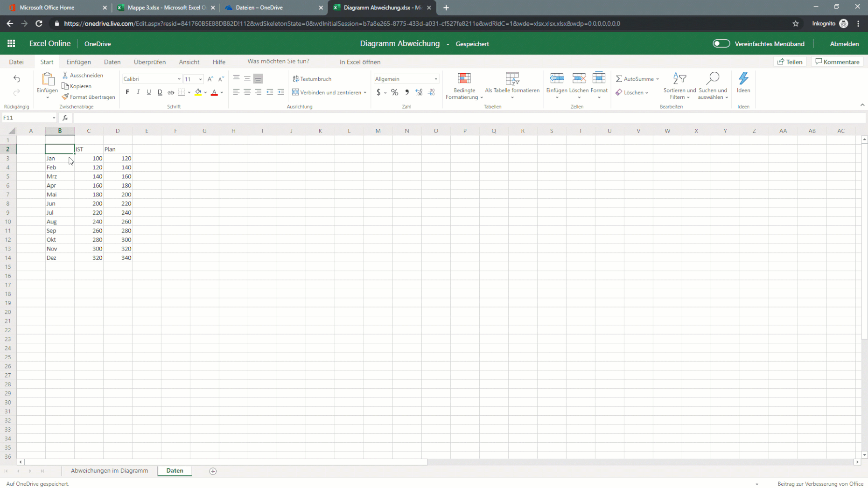Apply bold formatting
The image size is (868, 488).
127,92
